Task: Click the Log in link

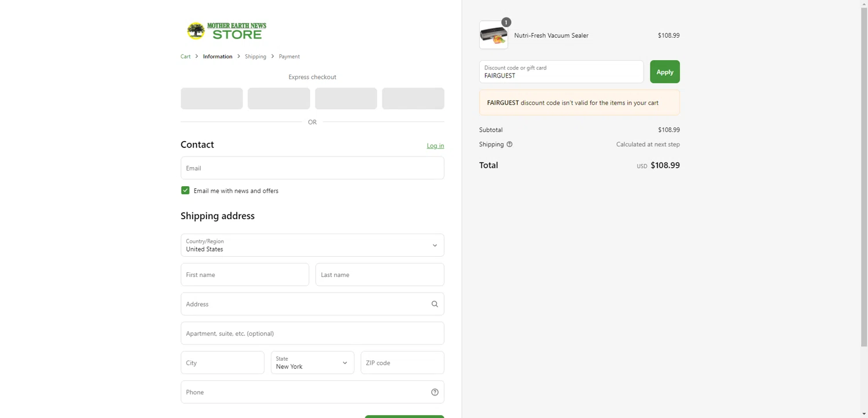Action: pos(435,146)
